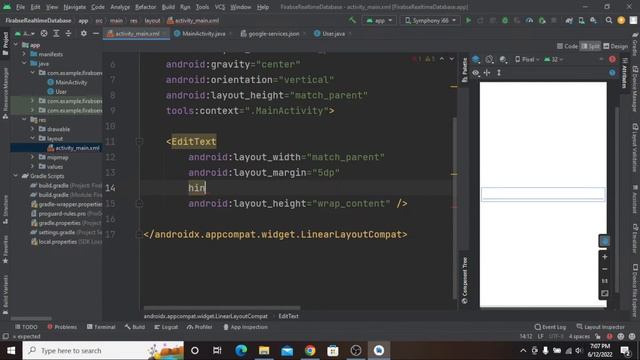This screenshot has height=360, width=640.
Task: Toggle the Component Tree side panel
Action: click(464, 280)
